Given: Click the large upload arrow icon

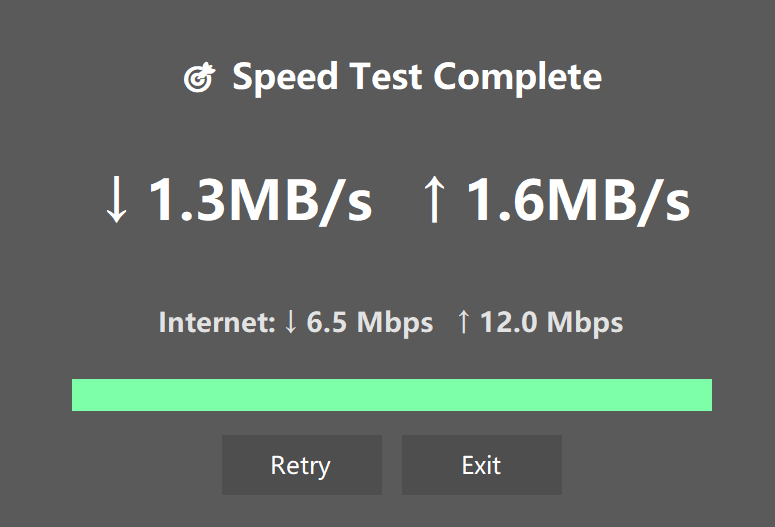Looking at the screenshot, I should 434,201.
